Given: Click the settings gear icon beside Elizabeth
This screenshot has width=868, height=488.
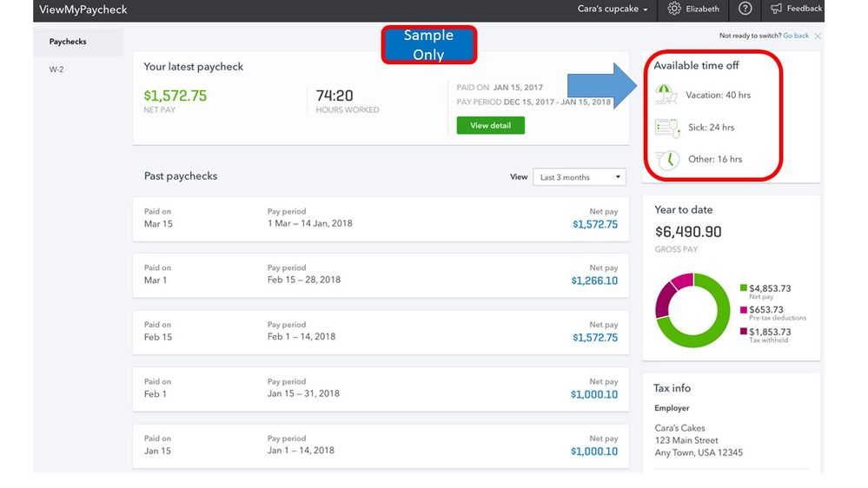Looking at the screenshot, I should coord(673,9).
